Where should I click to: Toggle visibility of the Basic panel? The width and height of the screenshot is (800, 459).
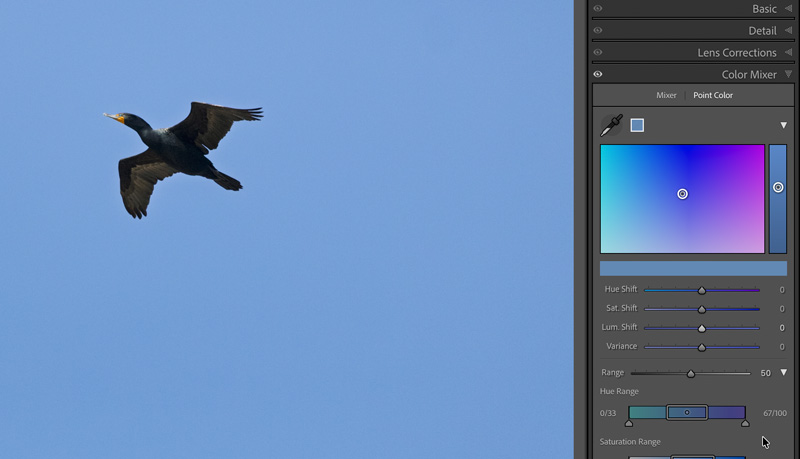[x=598, y=9]
